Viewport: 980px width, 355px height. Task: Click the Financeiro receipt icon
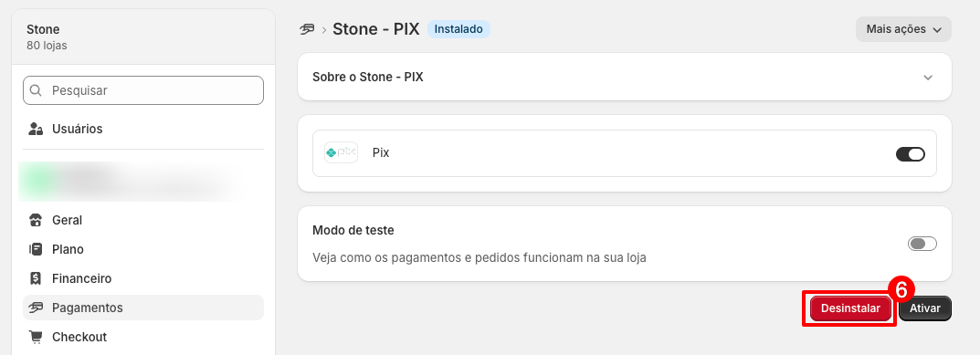36,278
